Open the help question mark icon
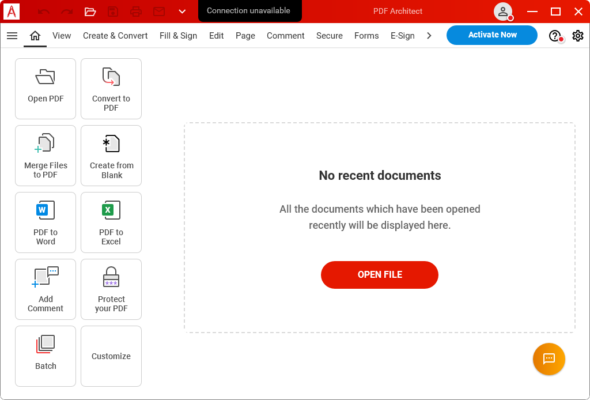Viewport: 590px width, 400px height. click(x=555, y=36)
